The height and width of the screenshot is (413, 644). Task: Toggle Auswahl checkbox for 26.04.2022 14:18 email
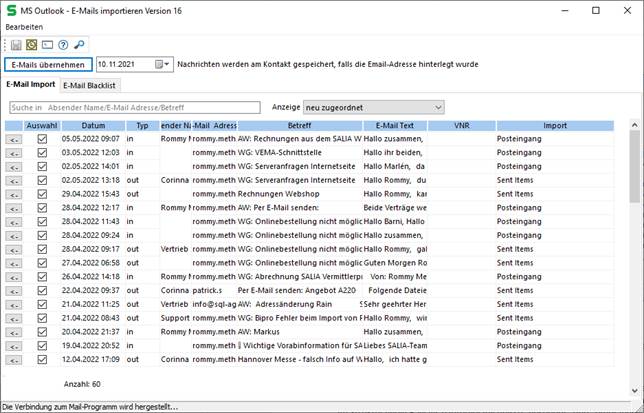pyautogui.click(x=42, y=275)
